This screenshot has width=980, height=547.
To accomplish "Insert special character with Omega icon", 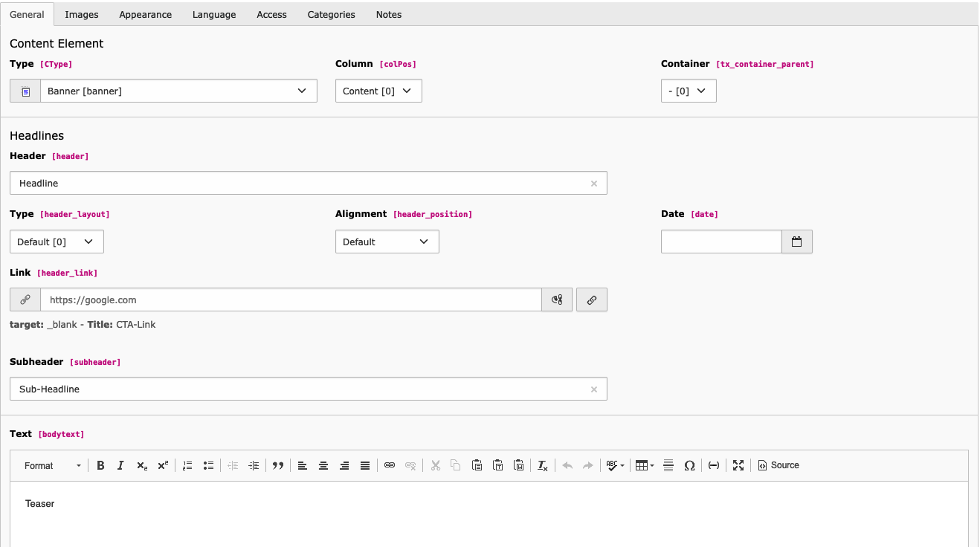I will click(x=689, y=465).
